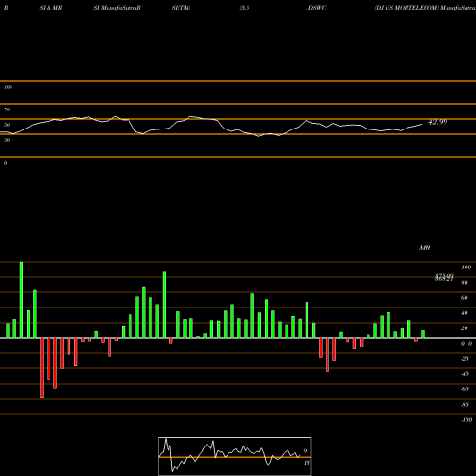Click the -40 label on MR axis
The height and width of the screenshot is (476, 476).
pyautogui.click(x=465, y=374)
